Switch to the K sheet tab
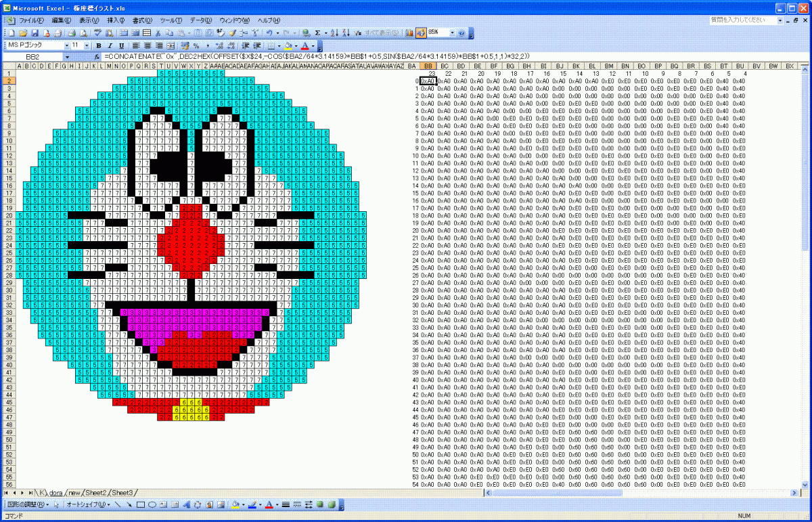Screen dimensions: 812x522 coord(41,492)
